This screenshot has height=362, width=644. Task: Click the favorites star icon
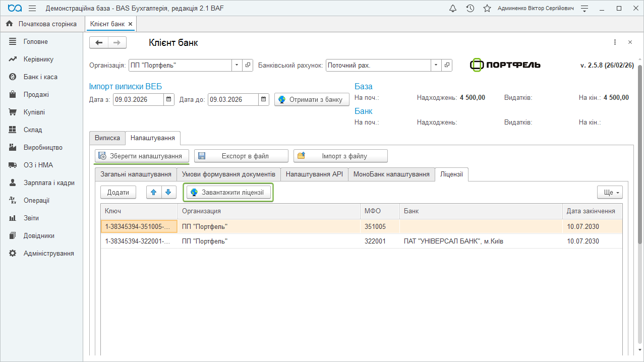point(487,9)
